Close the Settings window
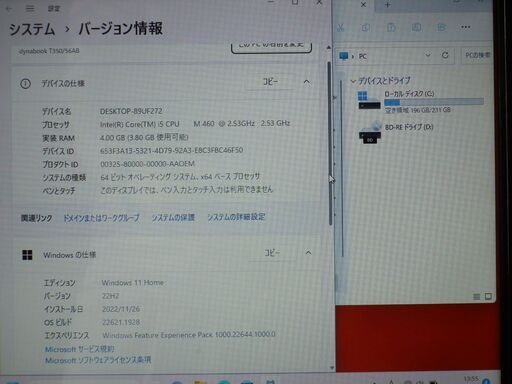The width and height of the screenshot is (512, 384). [319, 2]
